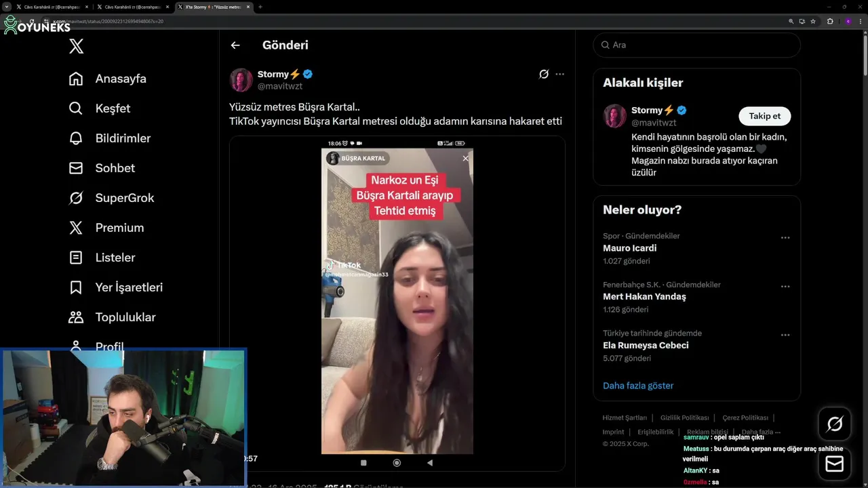Open more options for the Mauro Icardi trend
This screenshot has height=488, width=868.
pos(785,238)
